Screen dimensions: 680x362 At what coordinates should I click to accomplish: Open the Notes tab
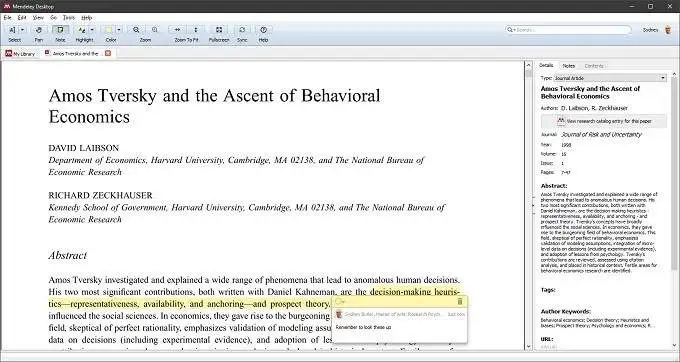[x=569, y=66]
